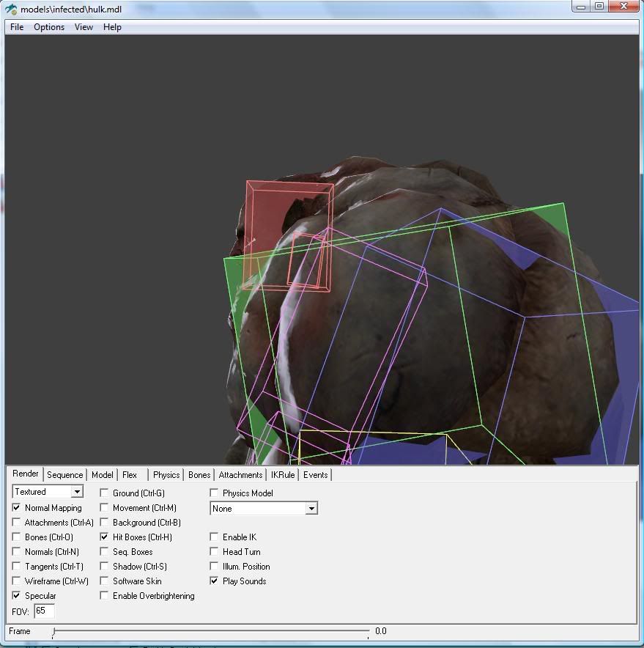The width and height of the screenshot is (644, 648).
Task: Switch to the Physics tab
Action: (x=166, y=475)
